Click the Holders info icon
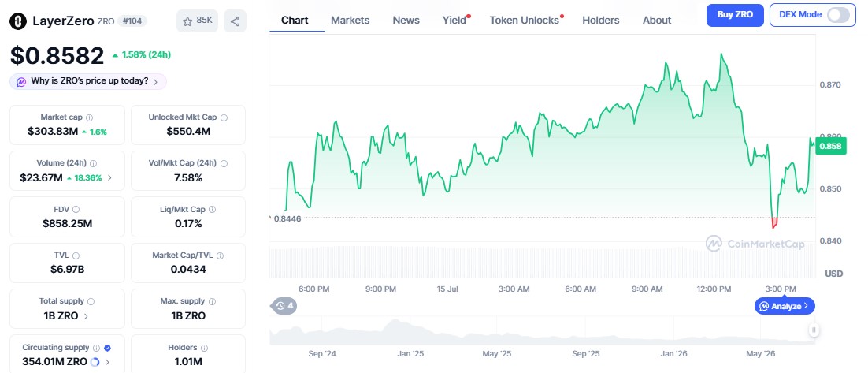The height and width of the screenshot is (373, 868). click(204, 348)
